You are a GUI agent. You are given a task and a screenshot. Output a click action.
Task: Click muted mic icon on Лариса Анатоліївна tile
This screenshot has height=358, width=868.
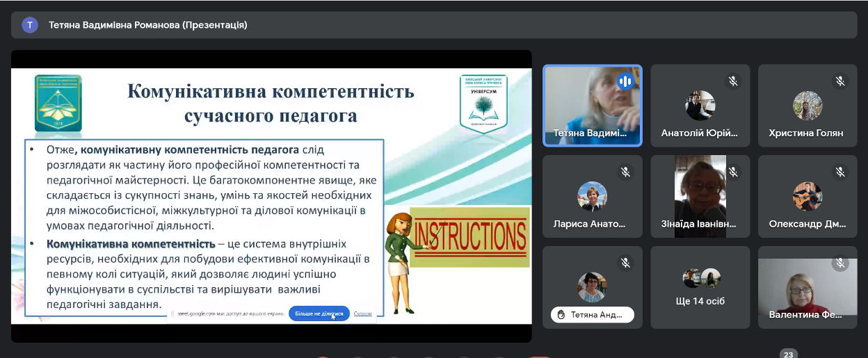pyautogui.click(x=625, y=172)
